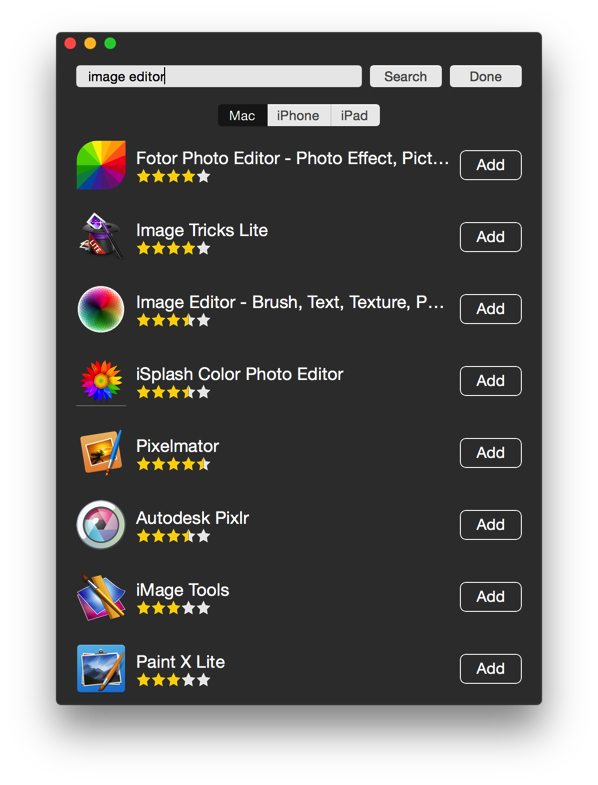Switch to the iPad platform tab
Image resolution: width=598 pixels, height=785 pixels.
(x=355, y=116)
